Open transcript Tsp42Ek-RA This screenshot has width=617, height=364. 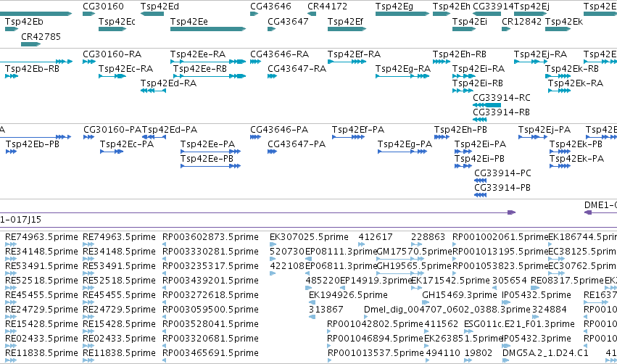[576, 83]
